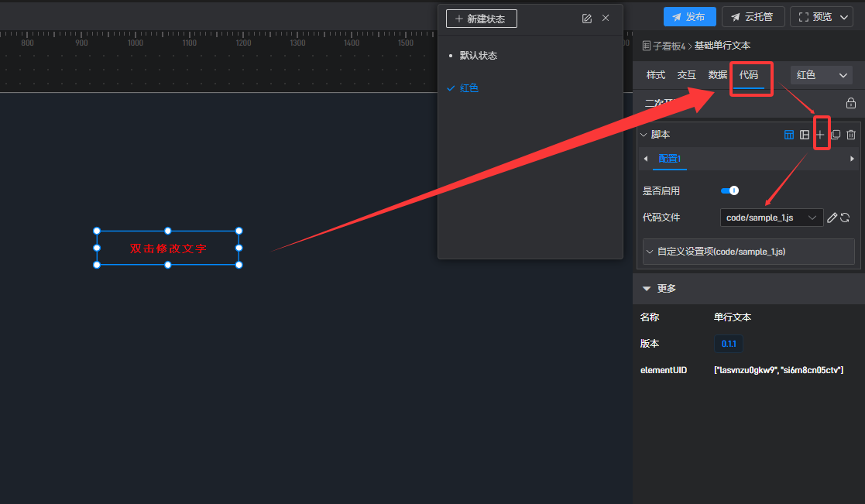Click the 新建状态 button

[482, 19]
